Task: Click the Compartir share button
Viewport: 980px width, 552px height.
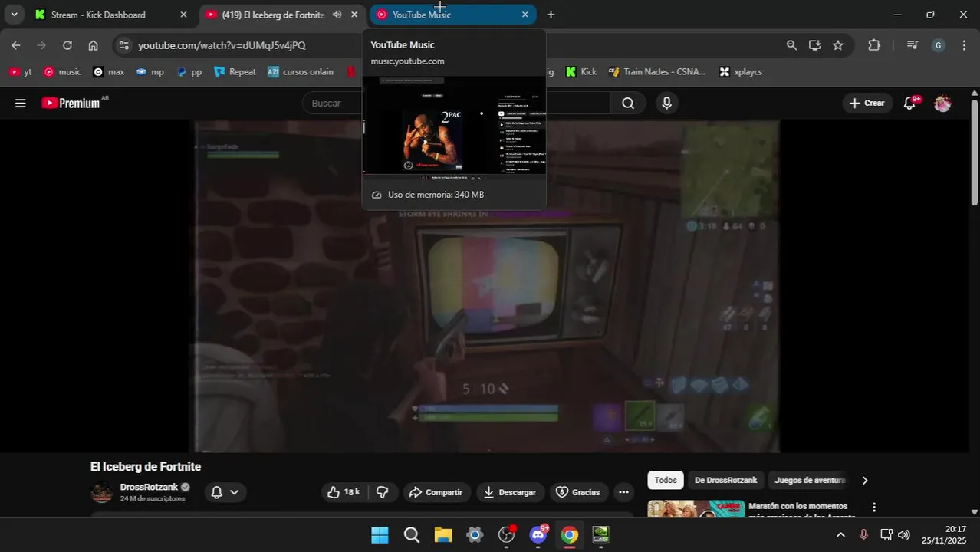Action: [x=436, y=492]
